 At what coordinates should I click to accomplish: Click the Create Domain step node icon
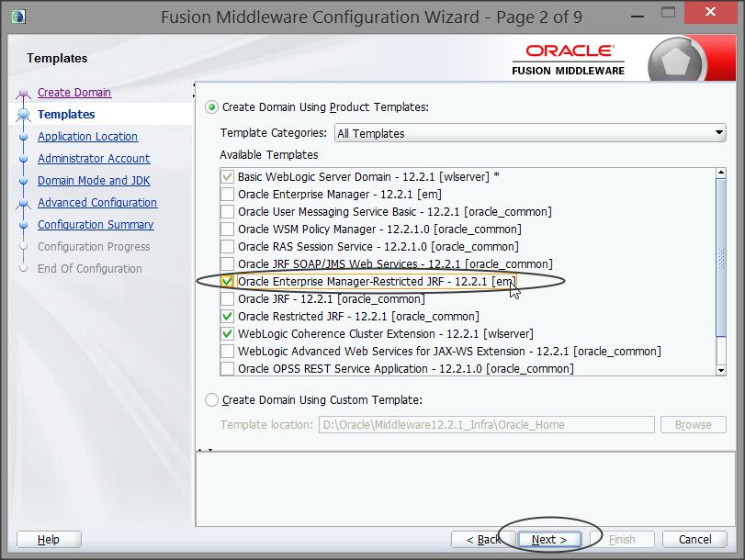tap(23, 93)
